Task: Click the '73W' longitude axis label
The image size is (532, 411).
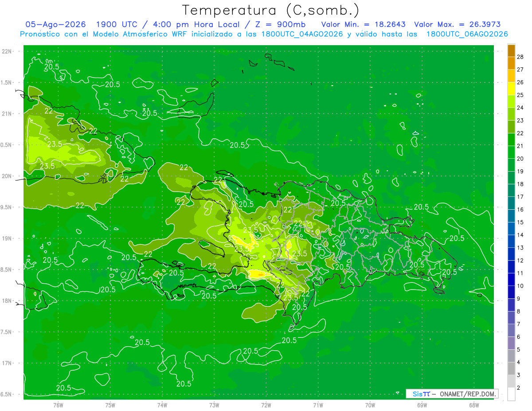Action: tap(214, 405)
